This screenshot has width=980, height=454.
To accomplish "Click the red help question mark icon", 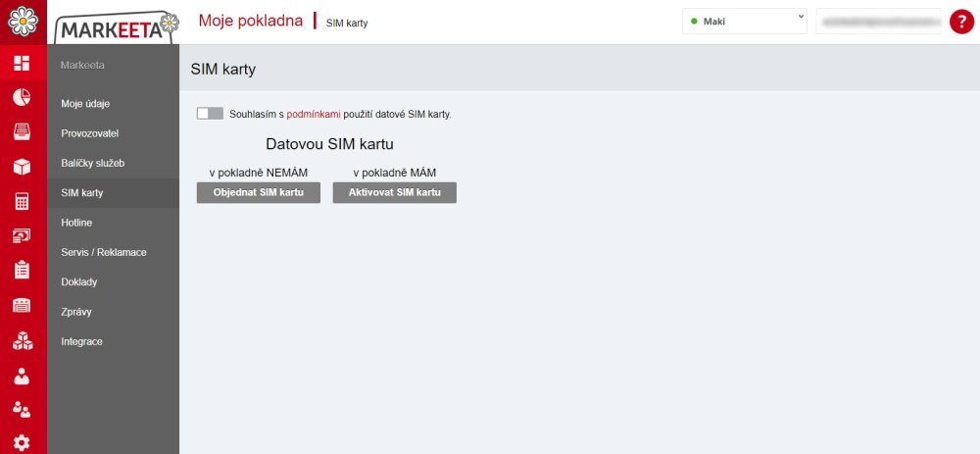I will 961,22.
